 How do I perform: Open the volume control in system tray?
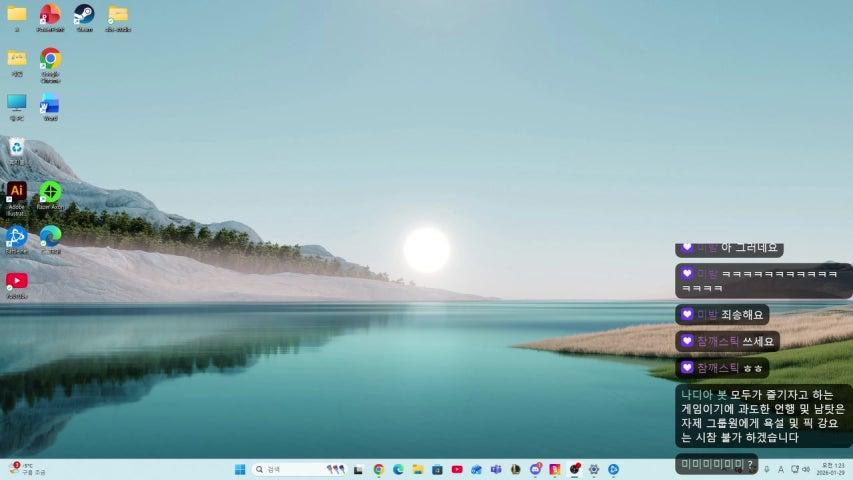[x=805, y=469]
